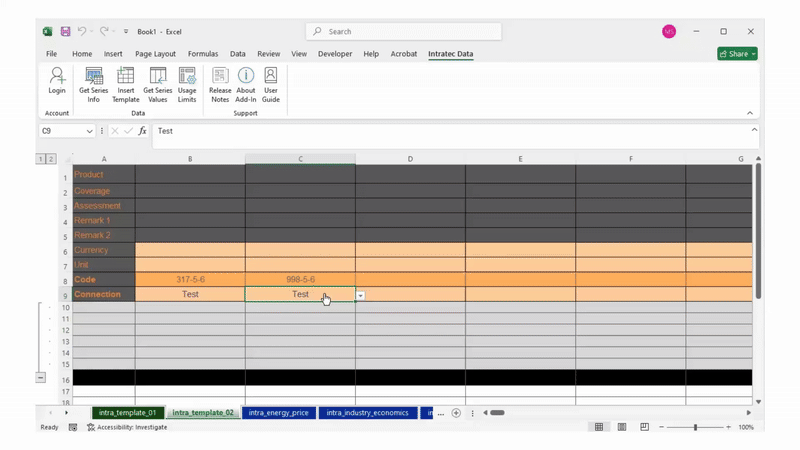Image resolution: width=800 pixels, height=450 pixels.
Task: Add a new sheet with plus icon
Action: tap(456, 413)
